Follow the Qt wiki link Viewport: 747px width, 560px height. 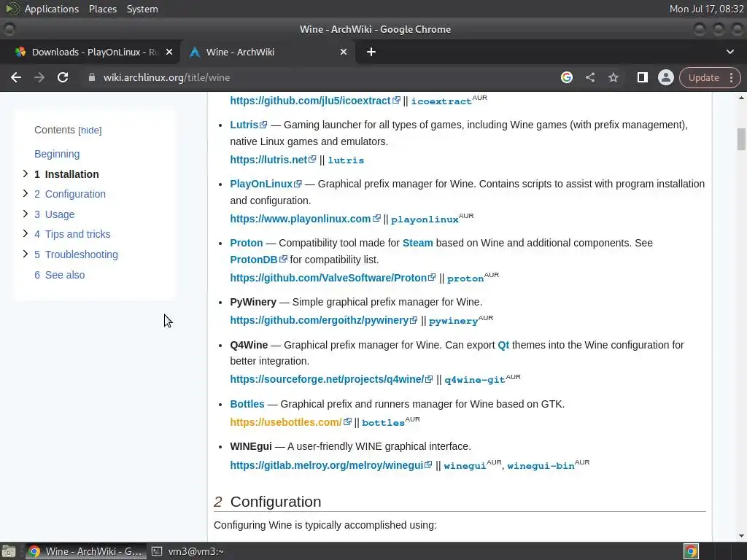[x=503, y=345]
